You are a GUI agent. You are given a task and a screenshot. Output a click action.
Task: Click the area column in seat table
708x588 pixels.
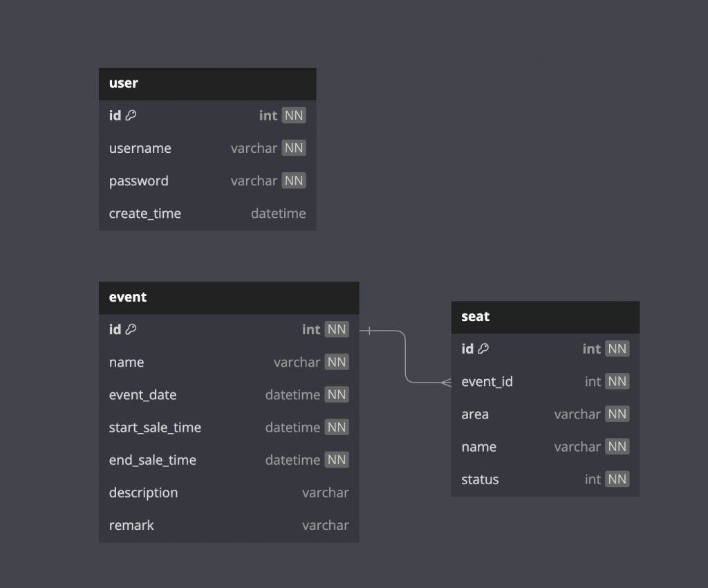pyautogui.click(x=545, y=414)
